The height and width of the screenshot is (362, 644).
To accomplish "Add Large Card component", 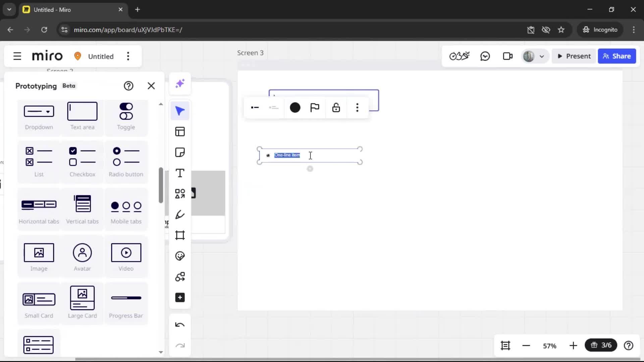I will pyautogui.click(x=83, y=304).
